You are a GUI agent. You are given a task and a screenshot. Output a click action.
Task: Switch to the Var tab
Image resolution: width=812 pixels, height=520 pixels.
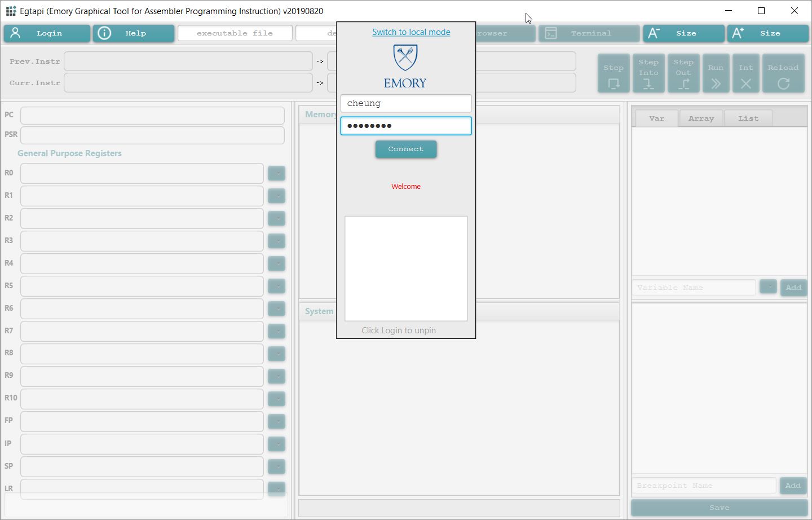(x=656, y=118)
